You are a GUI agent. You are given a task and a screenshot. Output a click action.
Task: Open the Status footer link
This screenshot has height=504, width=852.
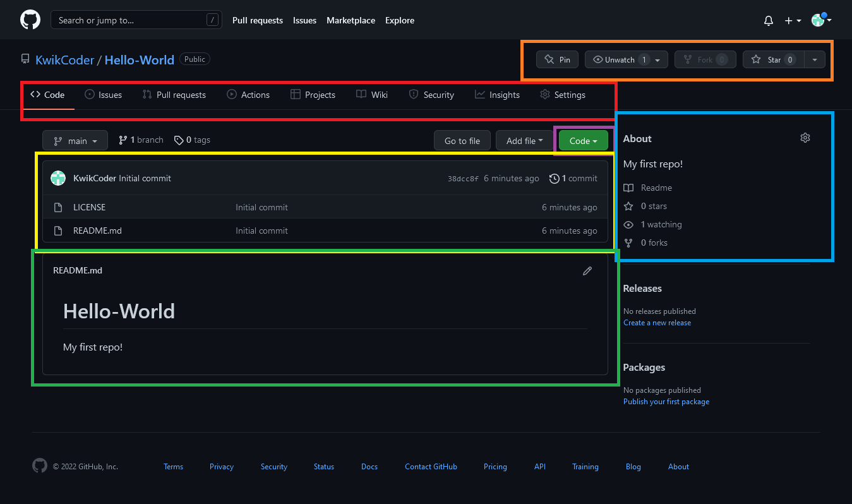324,467
